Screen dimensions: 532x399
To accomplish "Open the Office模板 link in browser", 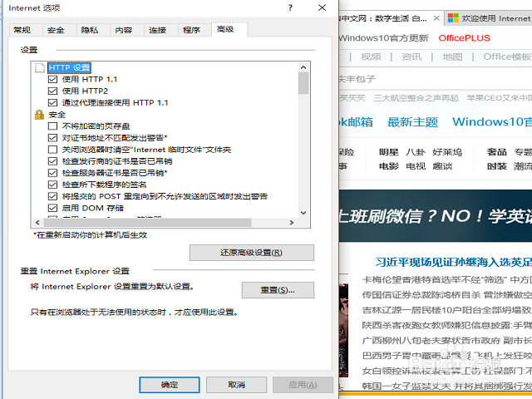I will [507, 57].
